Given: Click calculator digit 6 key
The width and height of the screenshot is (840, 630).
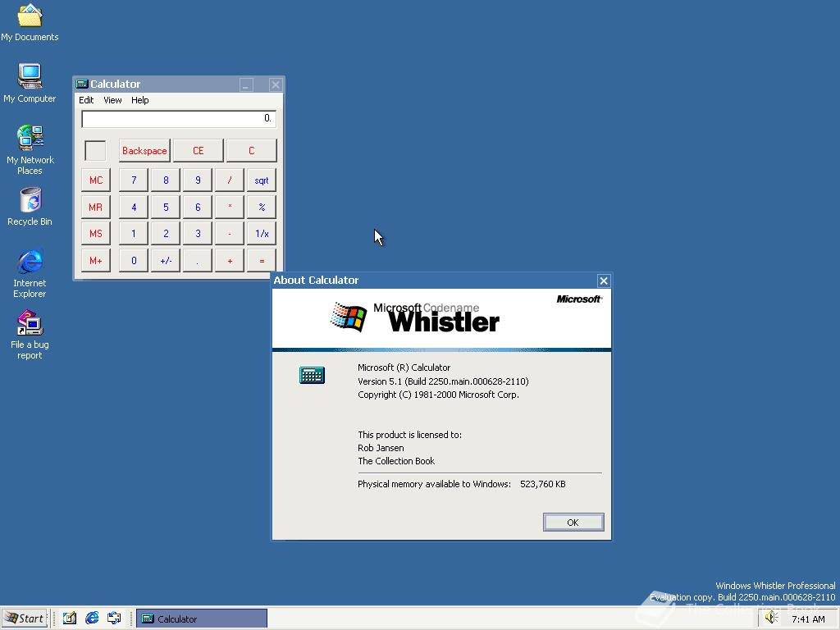Looking at the screenshot, I should click(198, 207).
